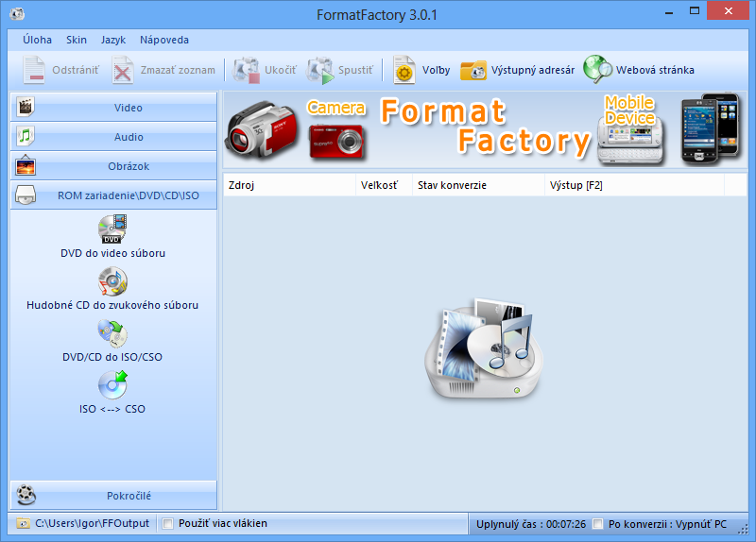Click the Spustiť green play icon
756x542 pixels.
click(x=320, y=70)
